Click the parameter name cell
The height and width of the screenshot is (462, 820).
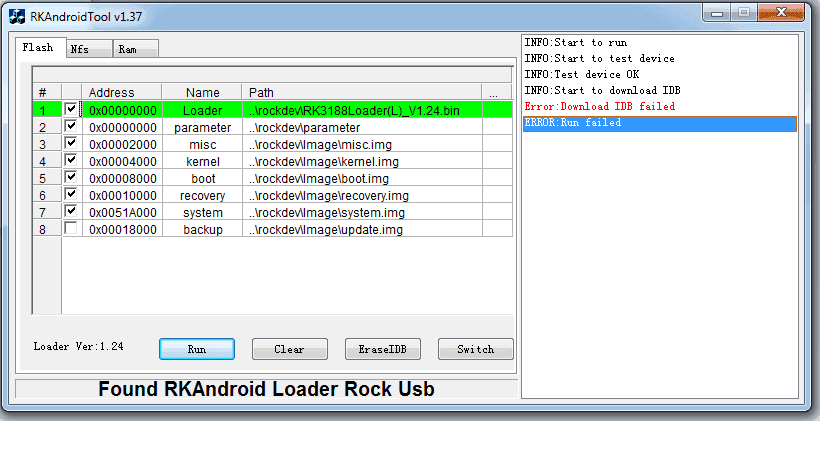202,128
